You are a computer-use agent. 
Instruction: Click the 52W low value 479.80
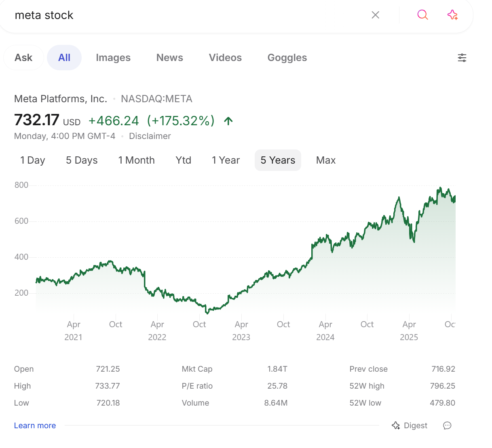coord(442,403)
